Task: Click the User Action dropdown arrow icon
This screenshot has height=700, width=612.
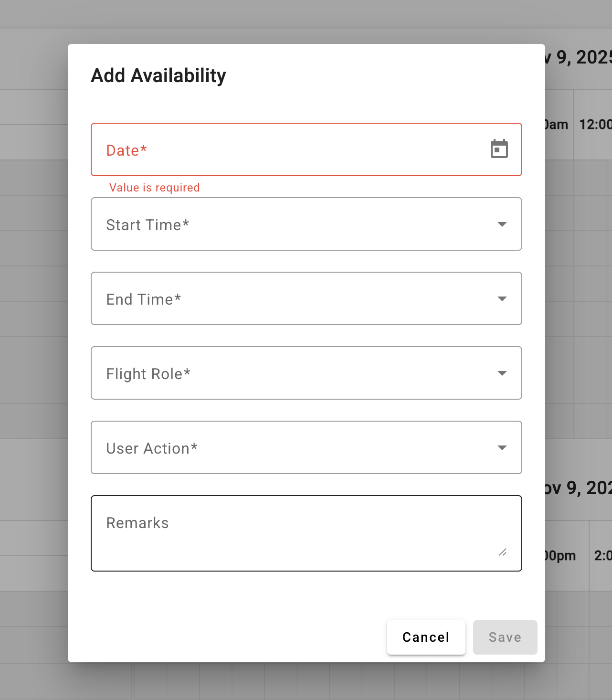Action: pyautogui.click(x=502, y=447)
